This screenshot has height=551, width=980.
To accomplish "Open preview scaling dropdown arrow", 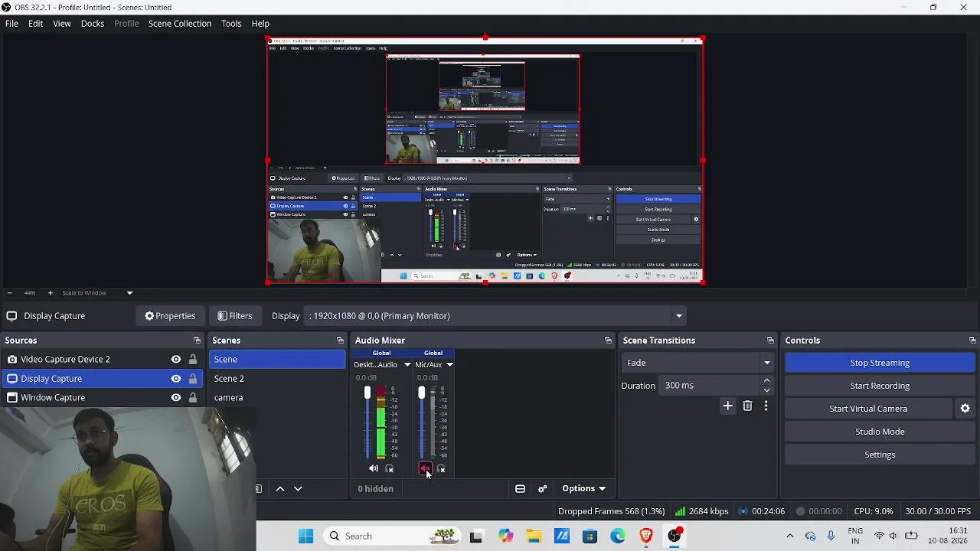I will pos(129,293).
